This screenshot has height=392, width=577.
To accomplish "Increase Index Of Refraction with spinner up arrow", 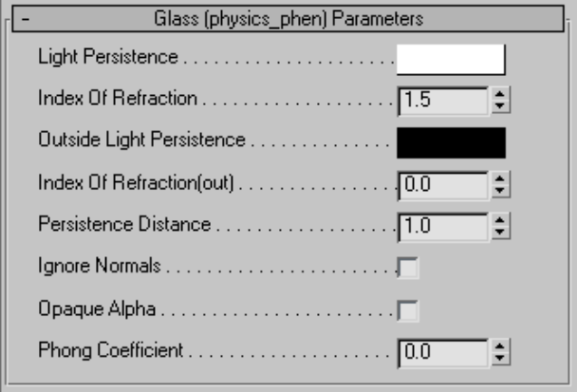I will coord(500,94).
